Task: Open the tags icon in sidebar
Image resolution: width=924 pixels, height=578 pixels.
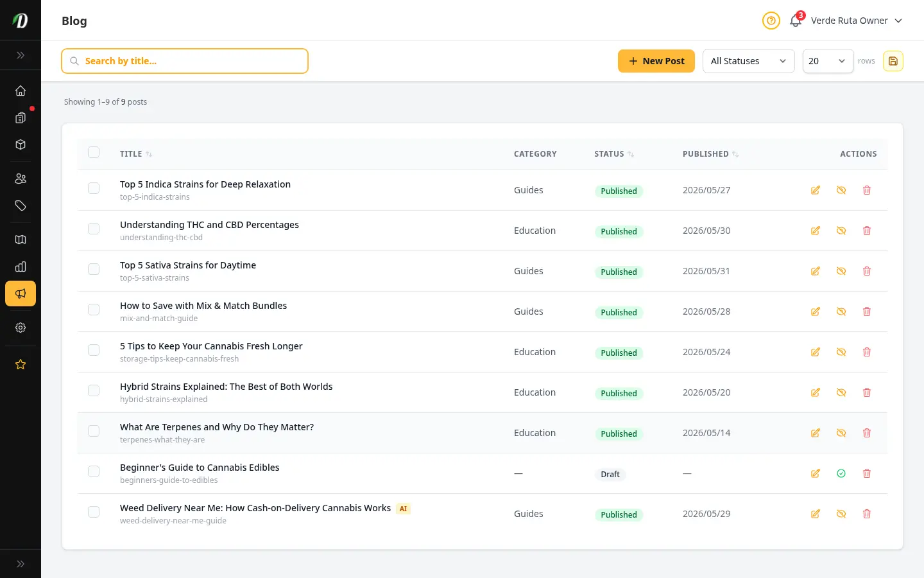Action: point(21,206)
